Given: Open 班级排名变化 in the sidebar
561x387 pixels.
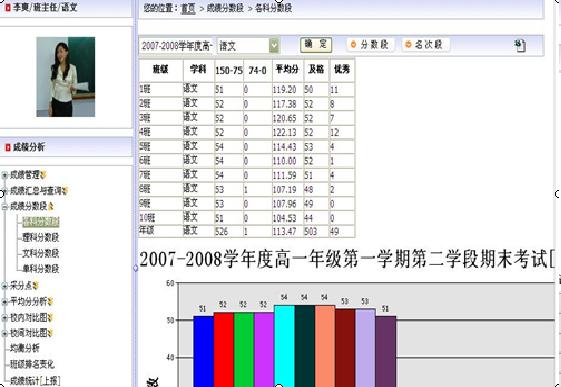Looking at the screenshot, I should click(x=32, y=364).
